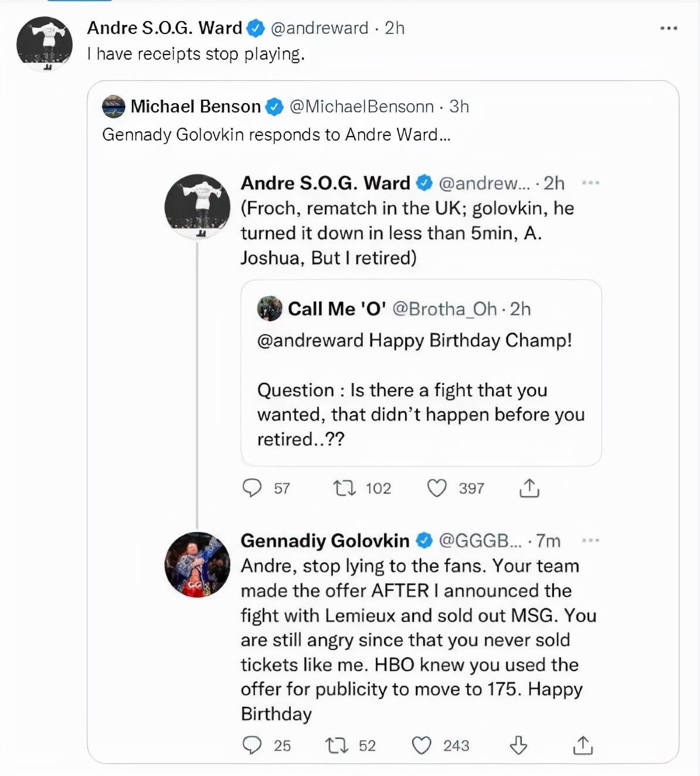Viewport: 700px width, 776px height.
Task: Reply to Golovkin's tweet with 25 replies
Action: coord(252,745)
